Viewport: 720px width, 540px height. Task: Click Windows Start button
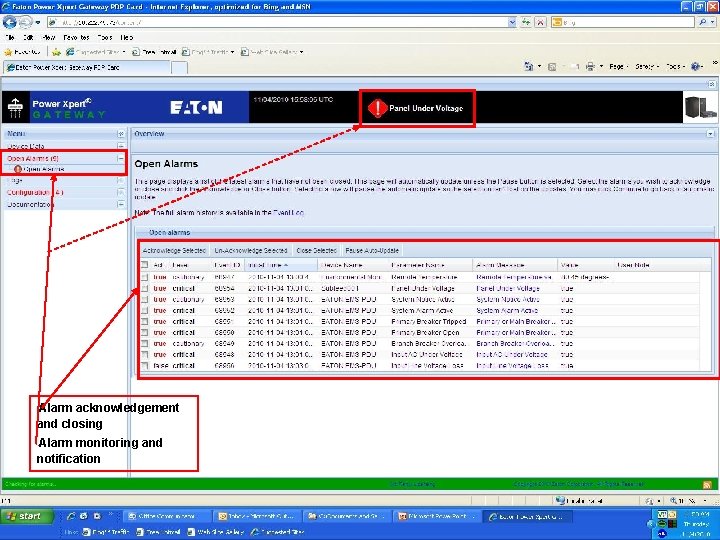coord(27,516)
